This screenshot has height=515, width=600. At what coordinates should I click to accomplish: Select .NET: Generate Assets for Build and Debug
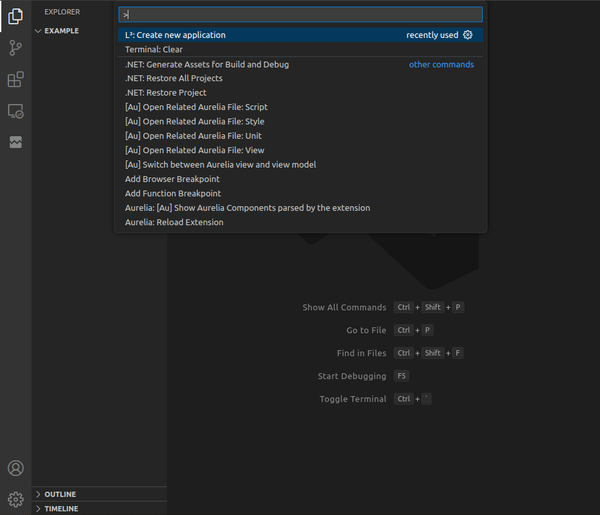300,64
